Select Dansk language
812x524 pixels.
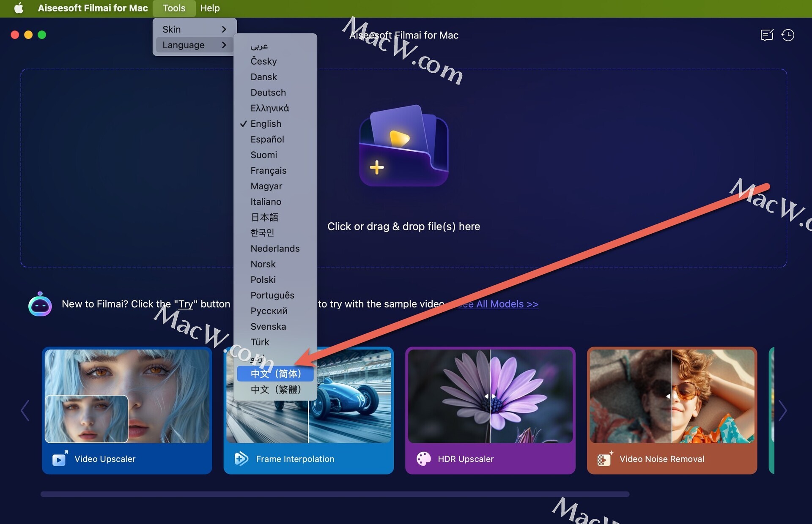275,77
